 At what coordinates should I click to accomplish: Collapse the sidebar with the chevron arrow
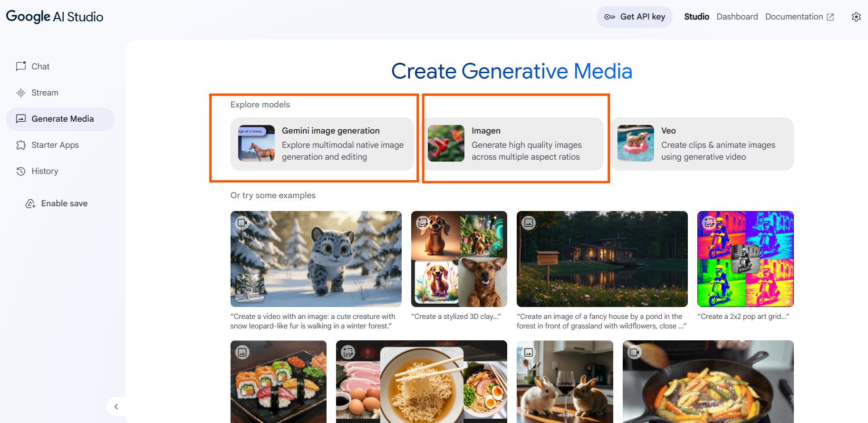[116, 406]
